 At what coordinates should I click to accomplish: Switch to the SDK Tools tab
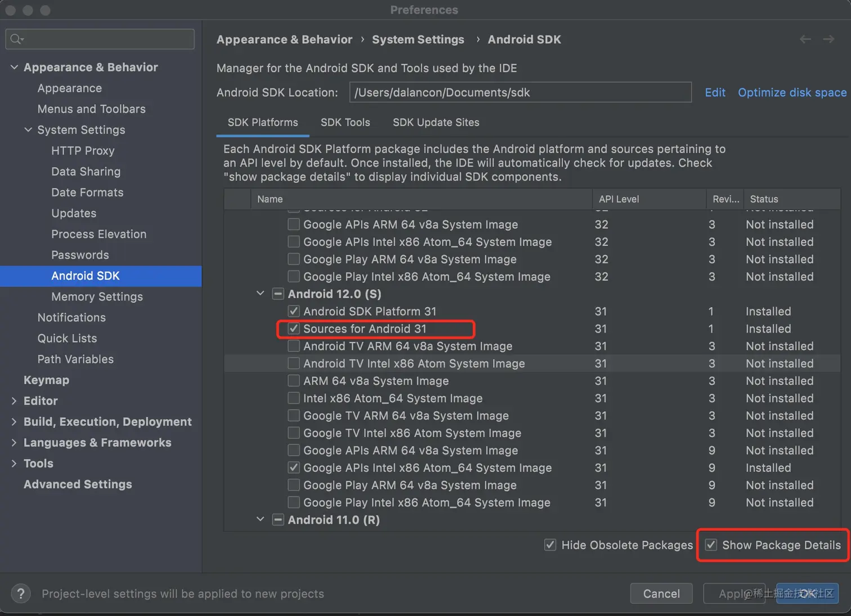pos(345,122)
